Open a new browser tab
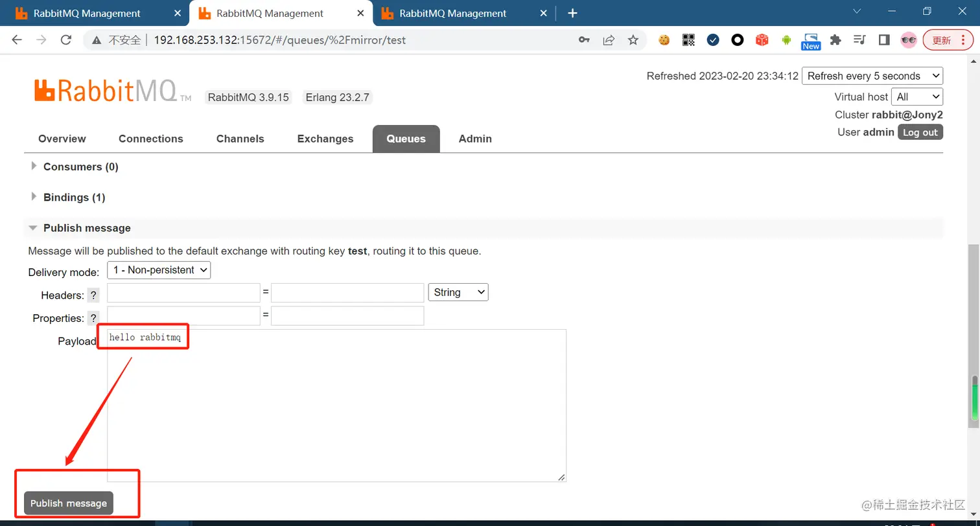Image resolution: width=980 pixels, height=526 pixels. click(x=572, y=13)
